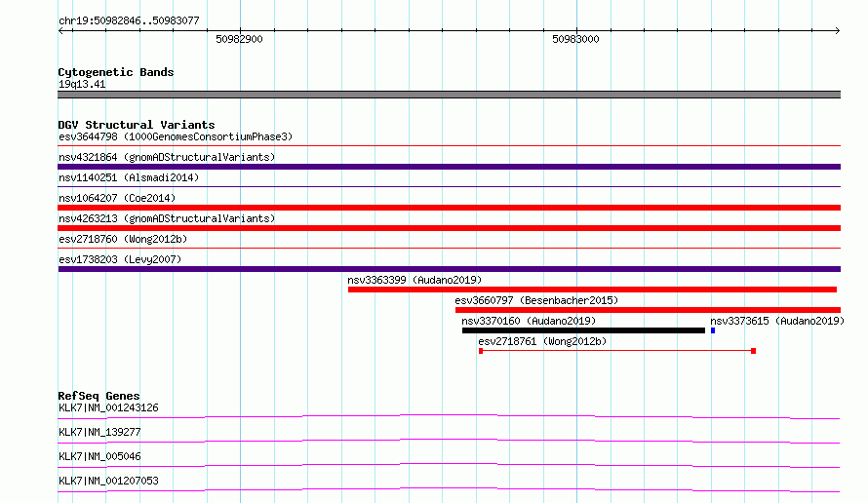This screenshot has width=868, height=503.
Task: Click the black bar of nsv3370160
Action: (x=583, y=330)
